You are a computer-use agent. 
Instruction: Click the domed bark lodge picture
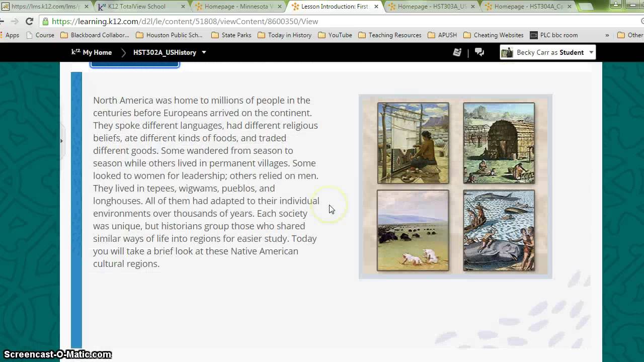point(499,143)
